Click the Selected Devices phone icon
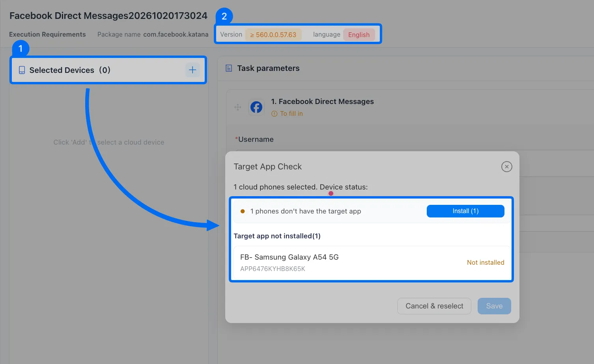Screen dimensions: 594x364 pos(22,70)
